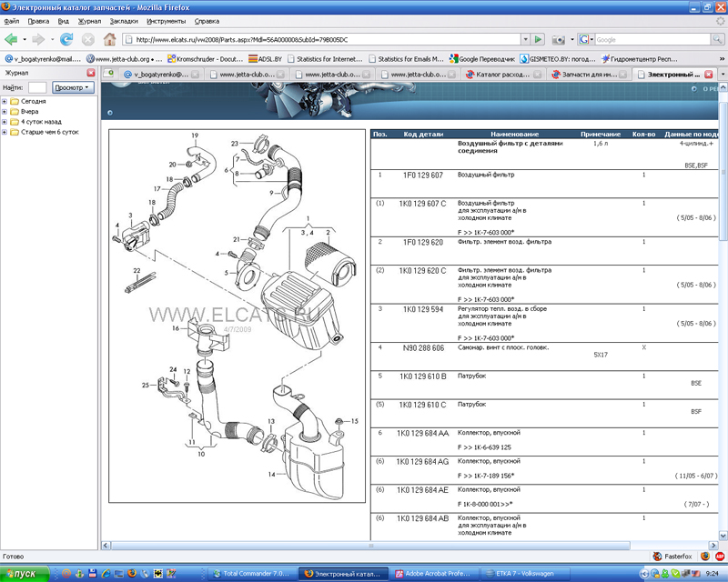Open the Home page icon
Viewport: 728px width, 582px height.
[109, 39]
